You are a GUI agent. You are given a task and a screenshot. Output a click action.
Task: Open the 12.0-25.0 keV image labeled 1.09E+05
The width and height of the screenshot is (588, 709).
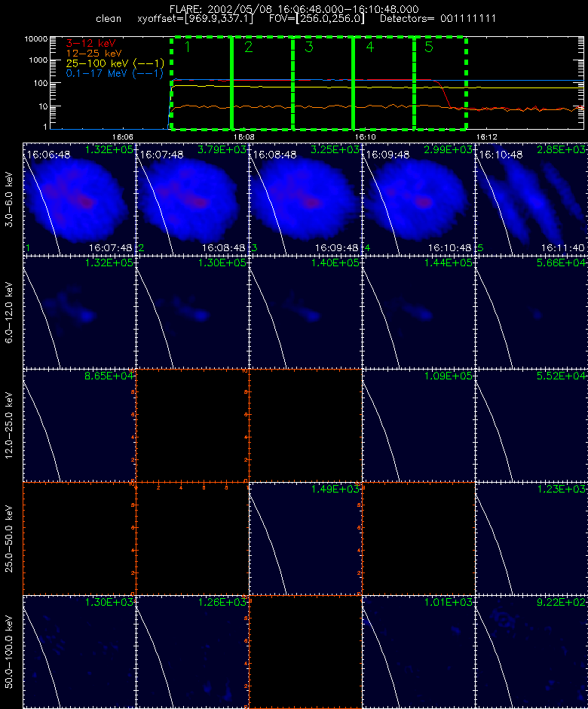tap(418, 425)
